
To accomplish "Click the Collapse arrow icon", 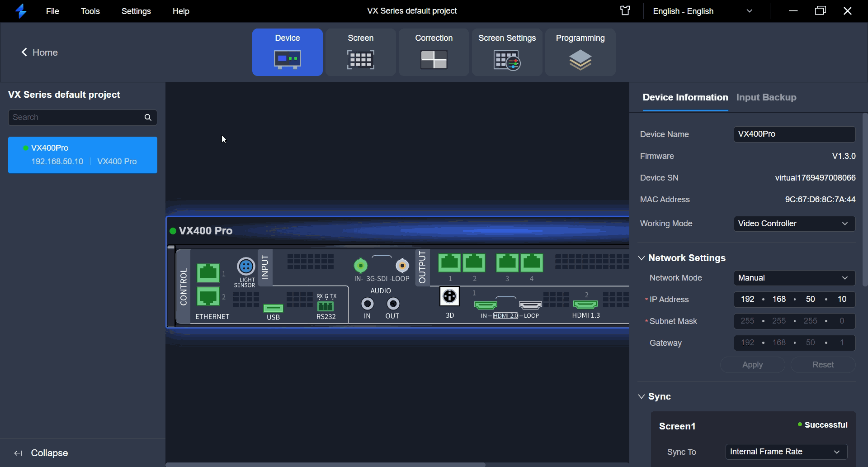I will 18,453.
